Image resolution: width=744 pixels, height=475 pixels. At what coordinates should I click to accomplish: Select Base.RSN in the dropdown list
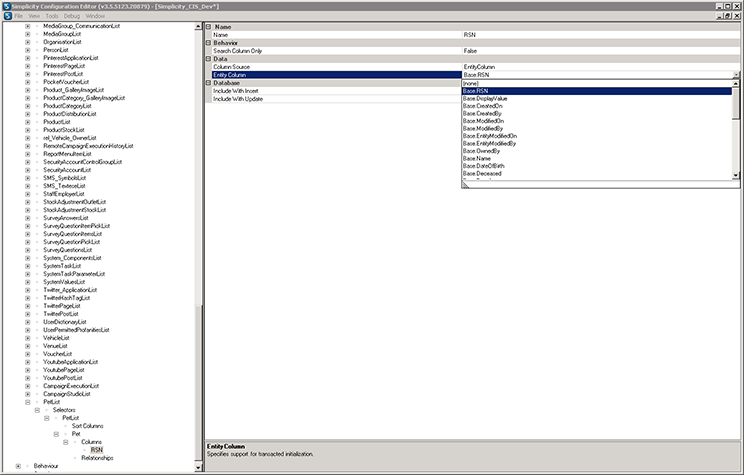click(596, 91)
